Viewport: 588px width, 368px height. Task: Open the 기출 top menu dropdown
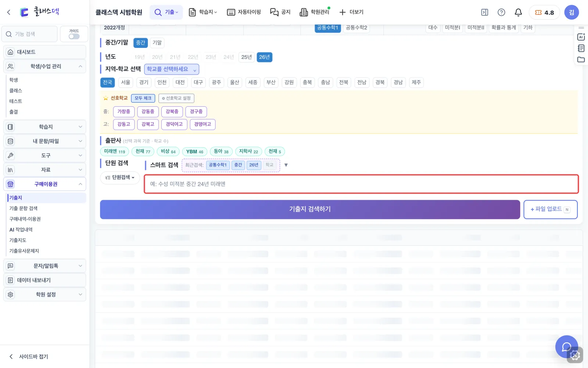(166, 12)
